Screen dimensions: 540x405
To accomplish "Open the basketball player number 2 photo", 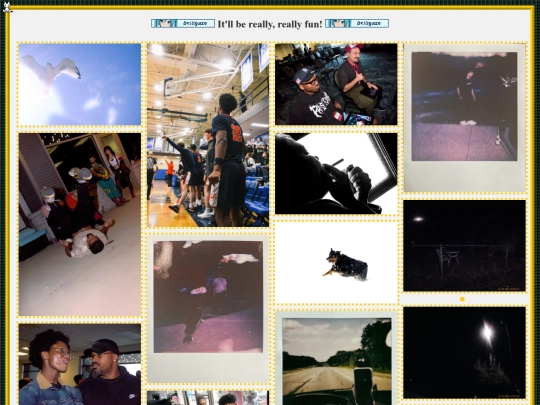I will [x=208, y=135].
